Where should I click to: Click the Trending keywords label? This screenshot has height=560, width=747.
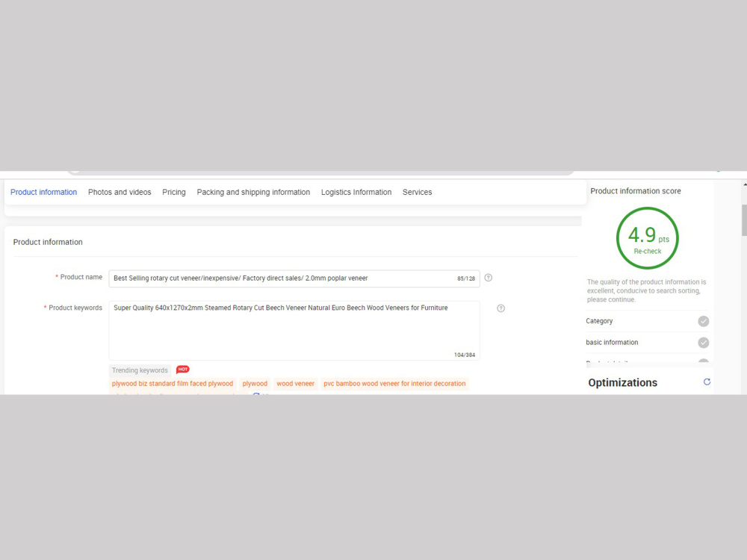(140, 370)
